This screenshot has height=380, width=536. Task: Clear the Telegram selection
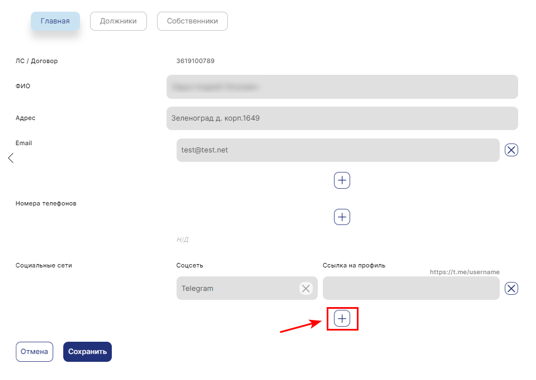[x=306, y=288]
